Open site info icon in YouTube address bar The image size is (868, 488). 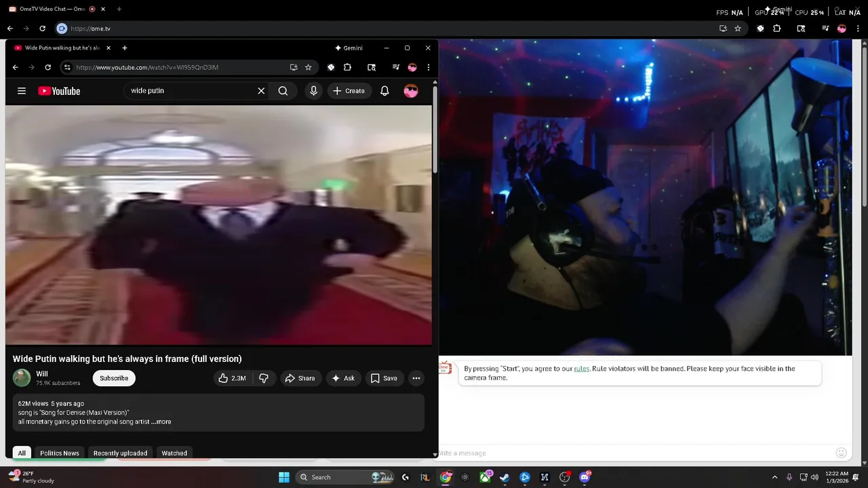(66, 67)
